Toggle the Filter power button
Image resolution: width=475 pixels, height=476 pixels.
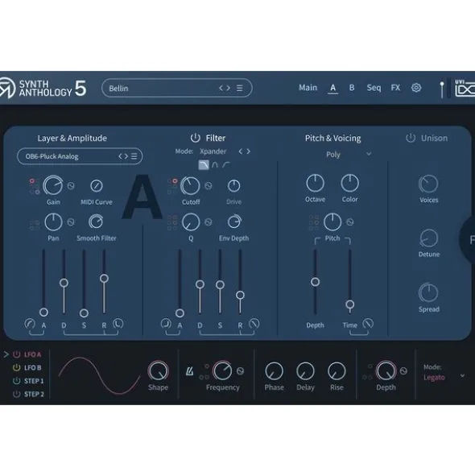point(195,138)
